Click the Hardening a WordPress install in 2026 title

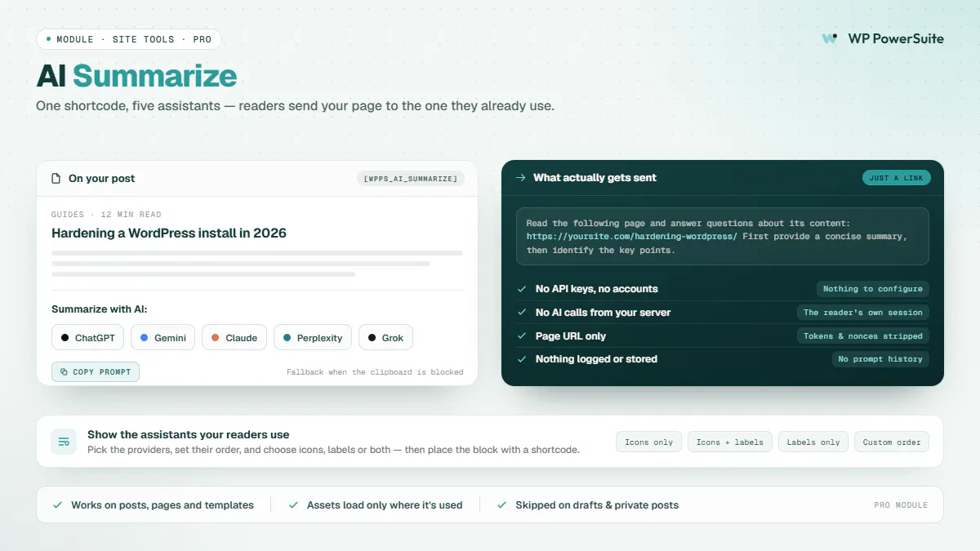coord(169,233)
